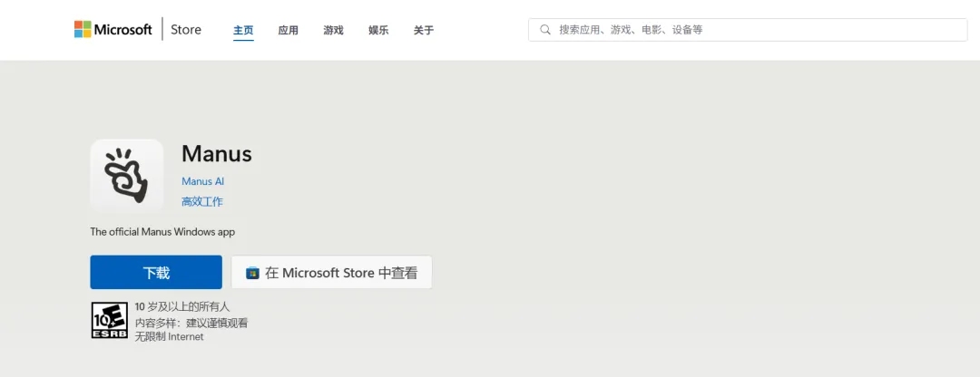Select the 主页 navigation tab
The height and width of the screenshot is (377, 980).
(x=243, y=30)
